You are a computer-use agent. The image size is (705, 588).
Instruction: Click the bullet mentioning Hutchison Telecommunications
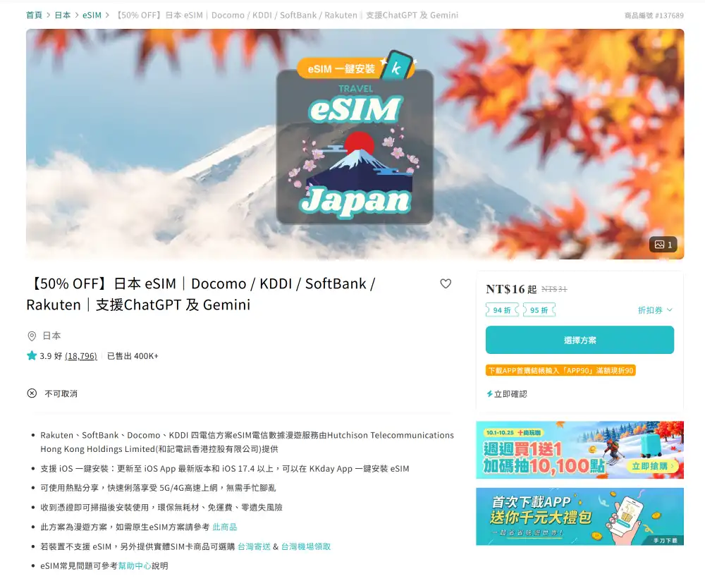pos(247,442)
